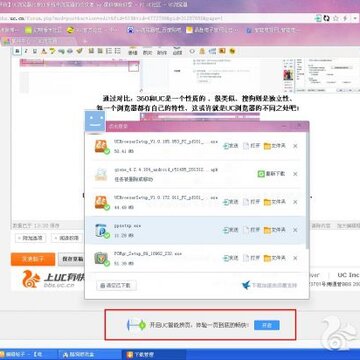This screenshot has width=360, height=360.
Task: Show PCMgr_Setup file in its folder
Action: tap(275, 258)
